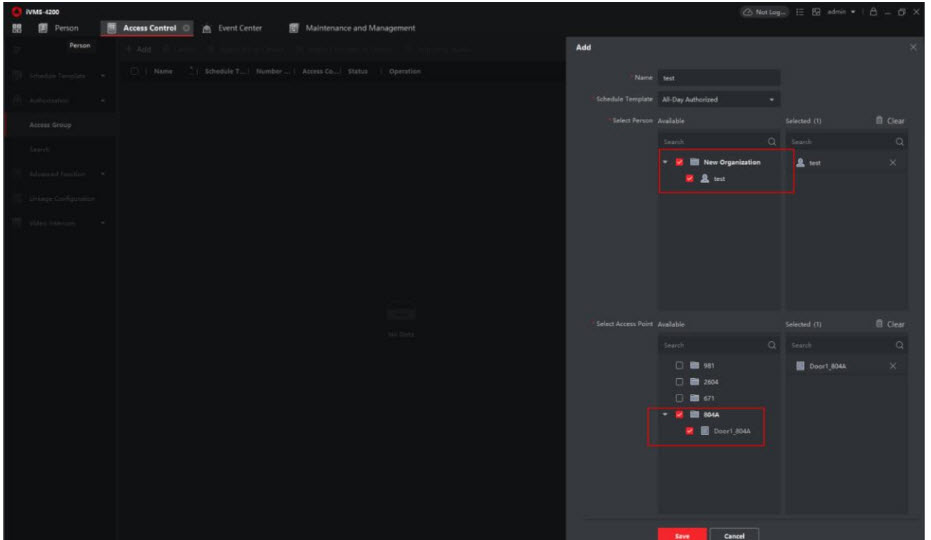
Task: Close the Add panel with X
Action: click(x=913, y=48)
